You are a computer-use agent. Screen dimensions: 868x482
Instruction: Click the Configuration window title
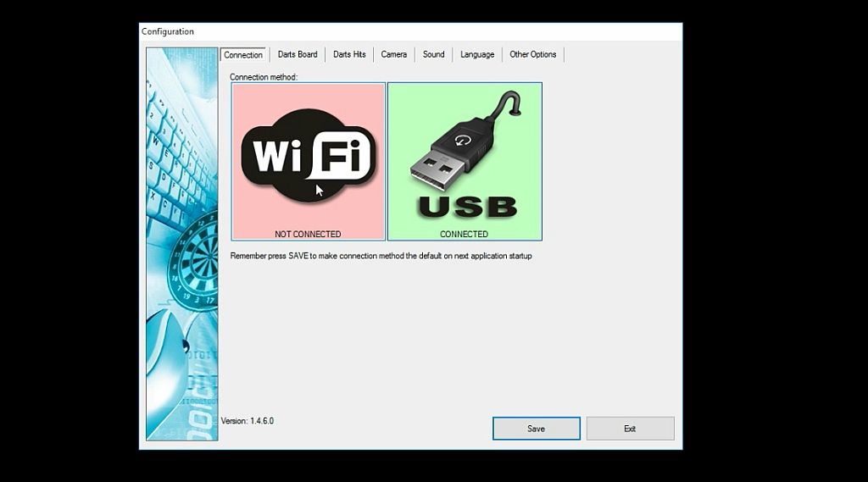point(168,31)
